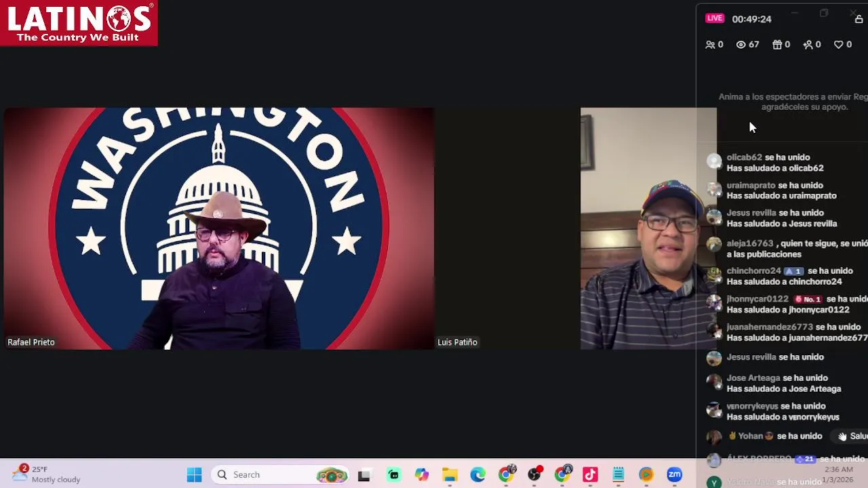Select Luis Patiño's video feed

[x=648, y=228]
